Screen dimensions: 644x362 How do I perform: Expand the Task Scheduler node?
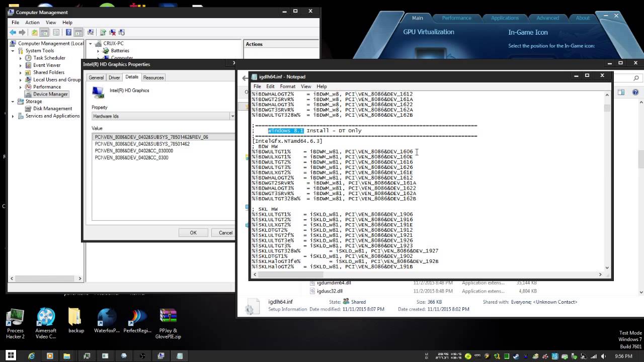pyautogui.click(x=21, y=58)
